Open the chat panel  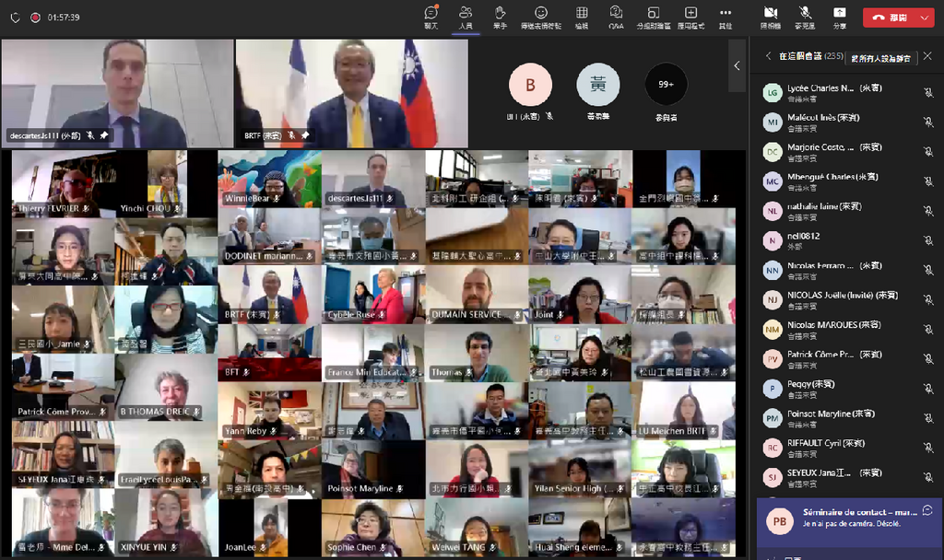pyautogui.click(x=431, y=16)
